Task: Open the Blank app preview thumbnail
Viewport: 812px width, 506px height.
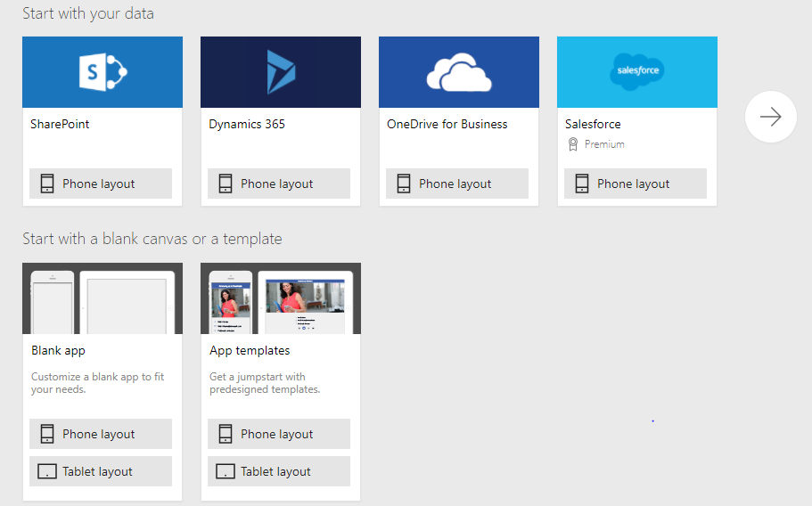Action: pos(103,298)
